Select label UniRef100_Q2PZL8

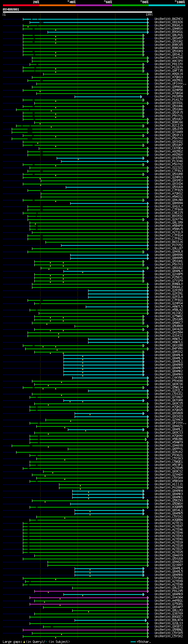point(169,297)
